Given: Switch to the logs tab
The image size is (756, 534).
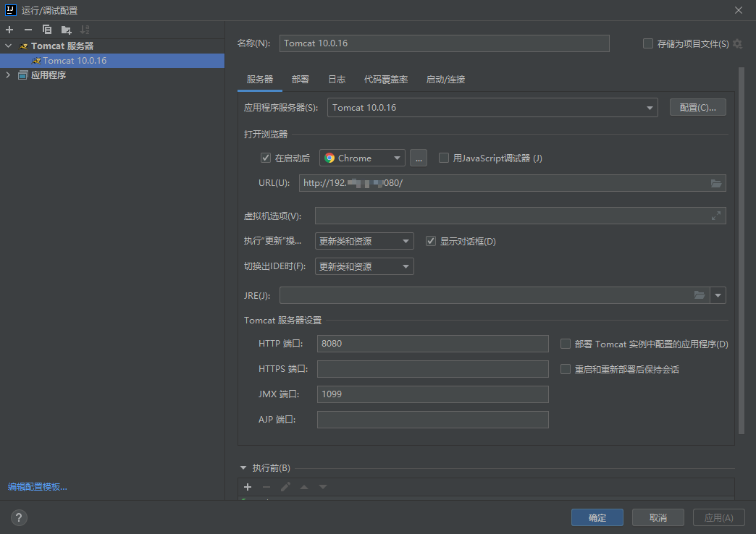Looking at the screenshot, I should tap(337, 80).
